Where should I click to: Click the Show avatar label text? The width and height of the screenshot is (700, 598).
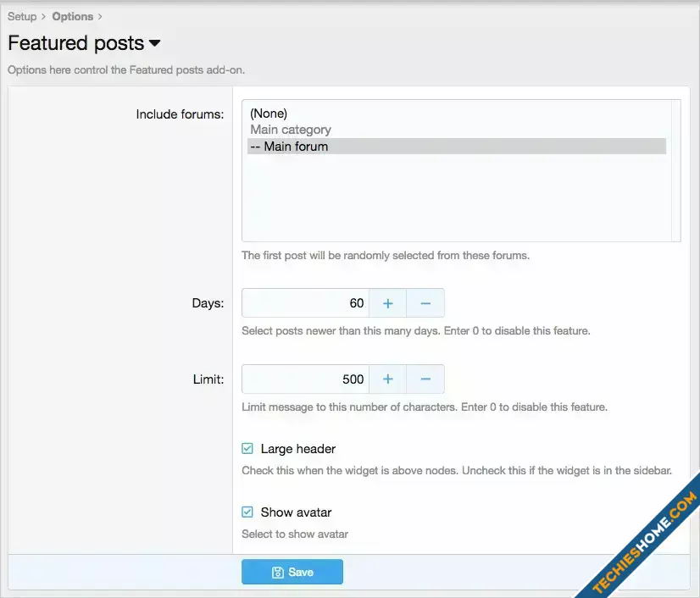[x=296, y=512]
